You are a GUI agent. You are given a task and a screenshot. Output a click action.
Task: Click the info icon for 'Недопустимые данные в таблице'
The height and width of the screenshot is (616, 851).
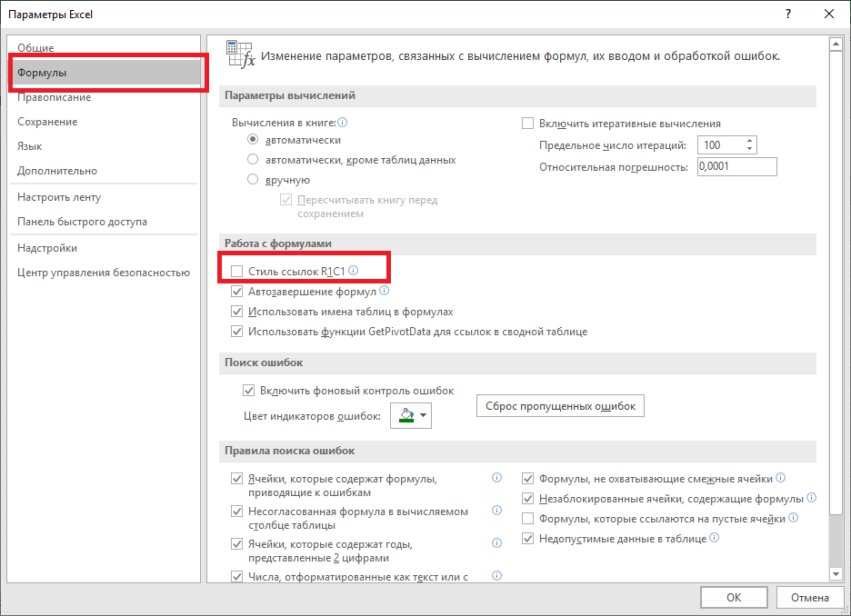pos(715,538)
